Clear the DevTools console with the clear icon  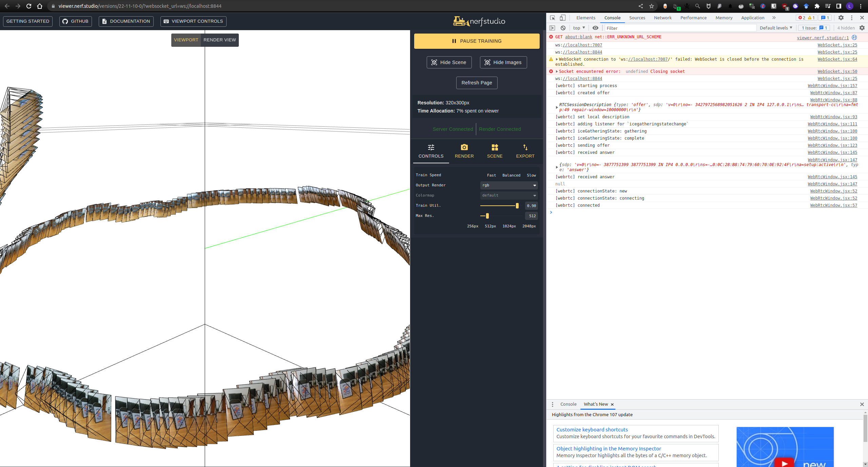point(563,28)
